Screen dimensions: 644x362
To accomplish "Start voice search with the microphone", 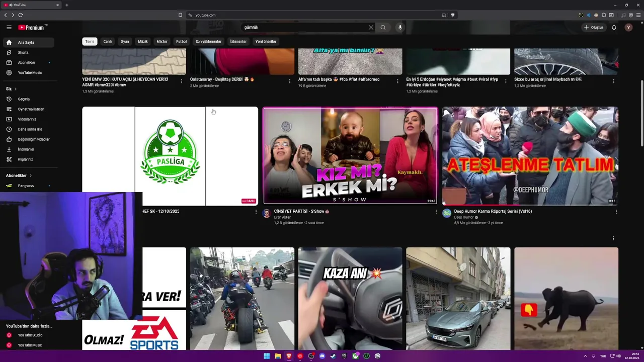I will tap(400, 27).
